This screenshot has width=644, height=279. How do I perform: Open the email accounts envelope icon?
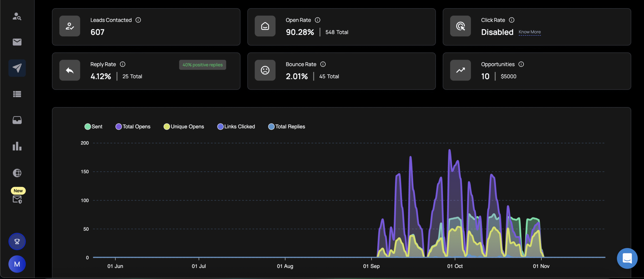[x=17, y=42]
